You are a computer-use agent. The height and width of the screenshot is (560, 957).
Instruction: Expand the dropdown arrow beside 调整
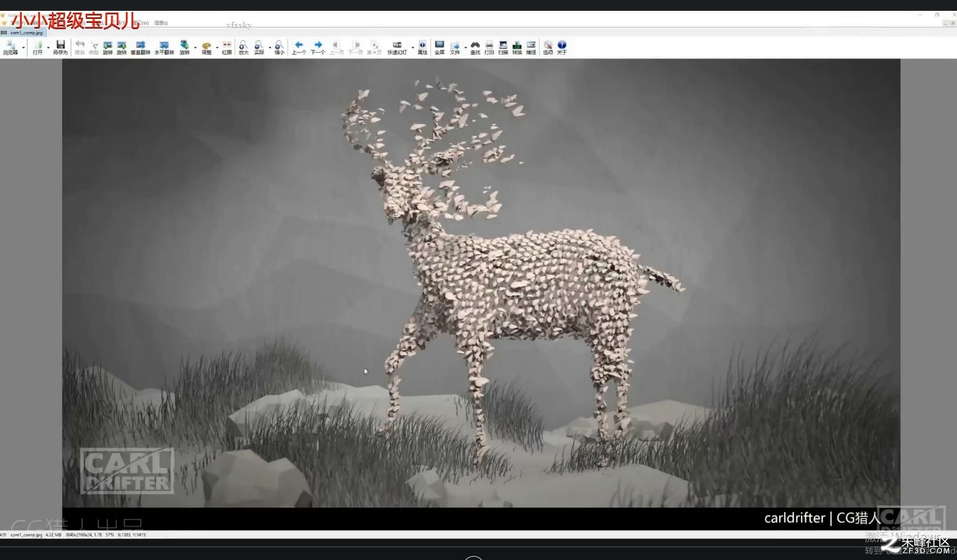click(217, 47)
